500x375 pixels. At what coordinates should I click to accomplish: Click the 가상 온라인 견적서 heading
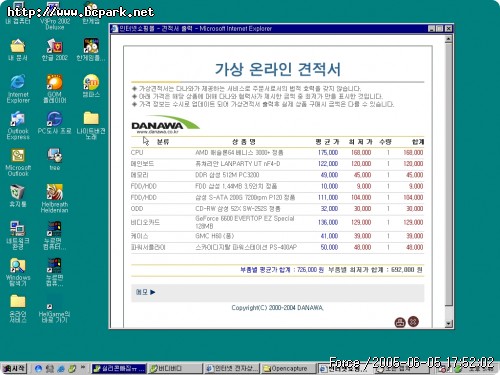pos(278,69)
